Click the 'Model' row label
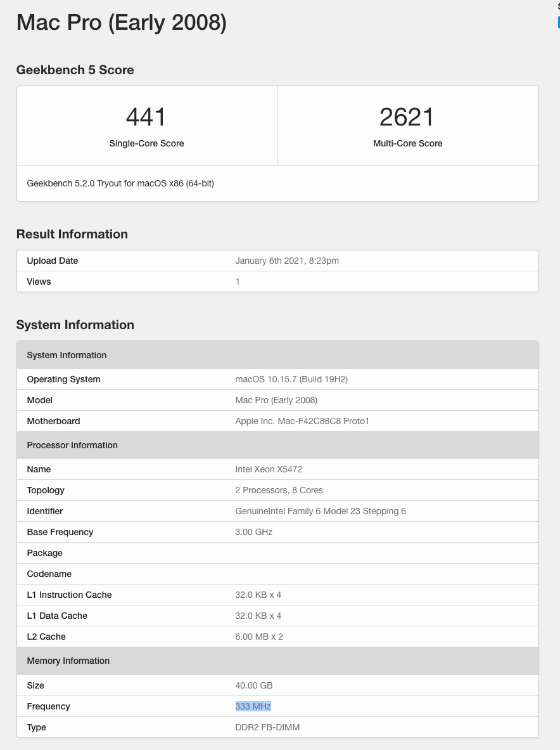The height and width of the screenshot is (750, 560). point(40,400)
